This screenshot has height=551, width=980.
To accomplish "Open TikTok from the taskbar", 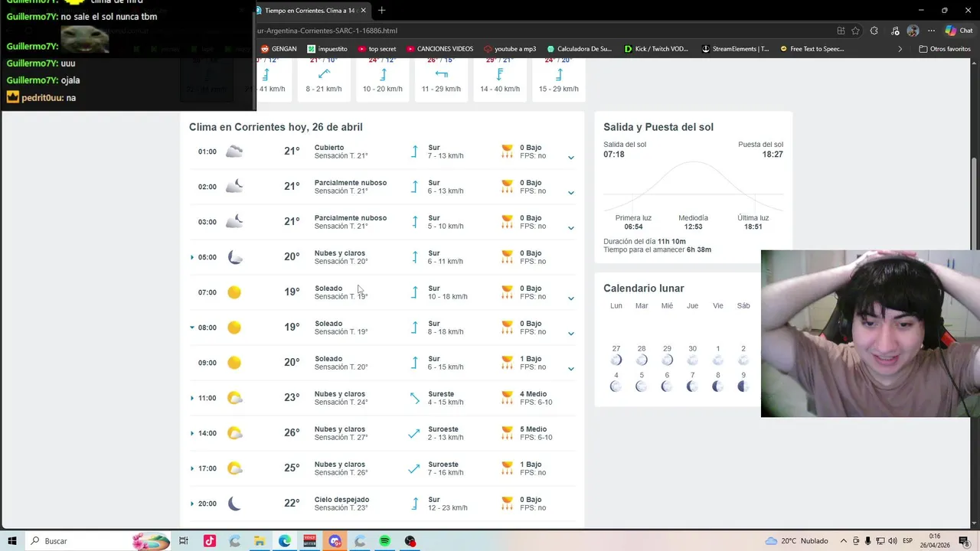I will coord(209,541).
